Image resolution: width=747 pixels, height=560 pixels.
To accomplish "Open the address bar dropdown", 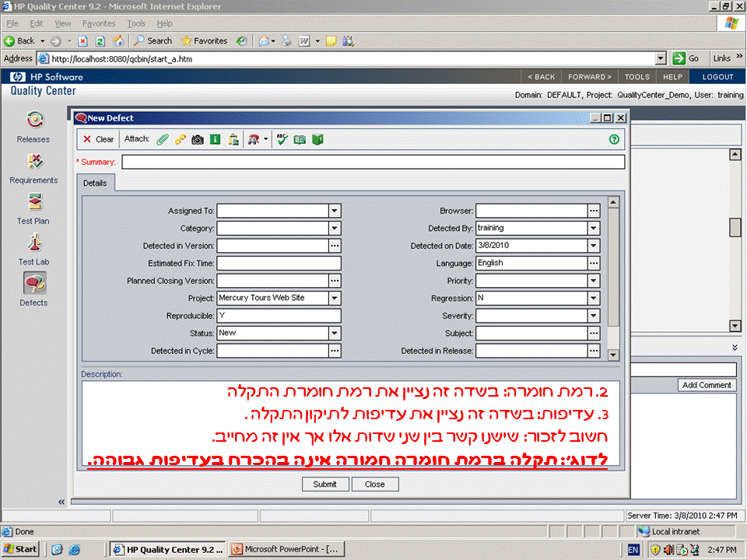I will [661, 58].
